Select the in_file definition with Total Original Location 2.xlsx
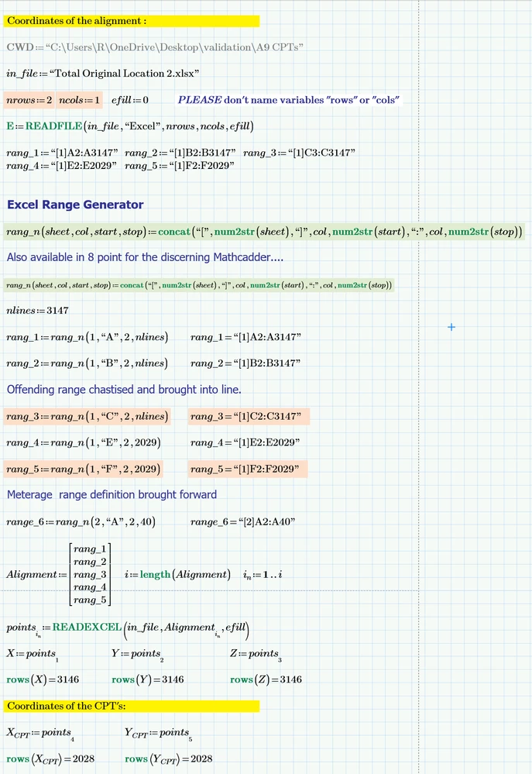Viewport: 532px width, 774px height. click(x=103, y=74)
